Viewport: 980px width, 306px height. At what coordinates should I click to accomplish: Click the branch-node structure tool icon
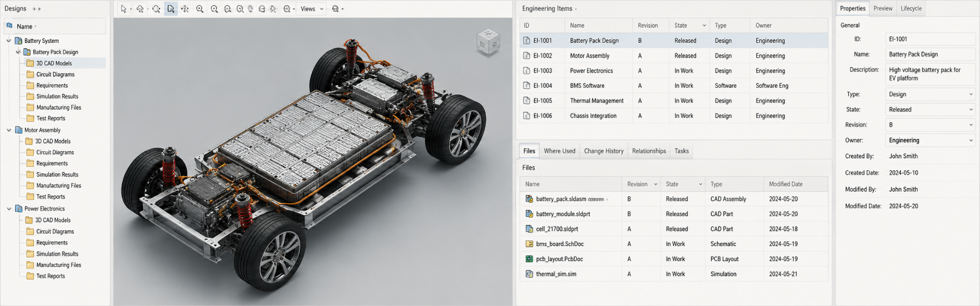(185, 9)
